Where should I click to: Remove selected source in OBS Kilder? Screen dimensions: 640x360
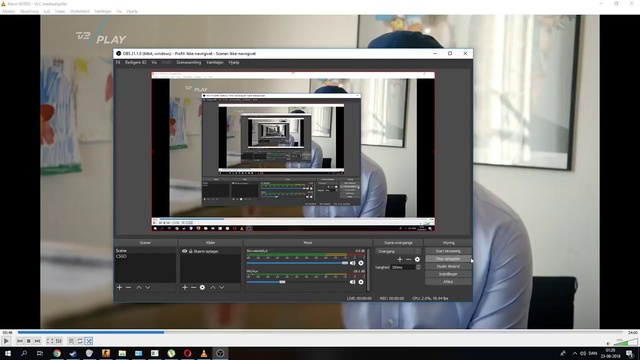(x=193, y=287)
